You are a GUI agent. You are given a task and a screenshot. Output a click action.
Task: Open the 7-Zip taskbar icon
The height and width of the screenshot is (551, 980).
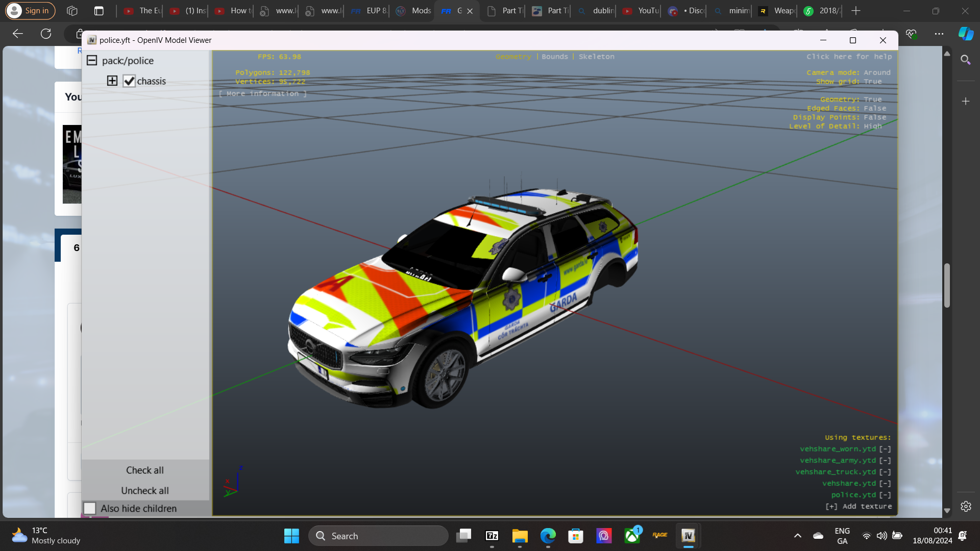492,536
